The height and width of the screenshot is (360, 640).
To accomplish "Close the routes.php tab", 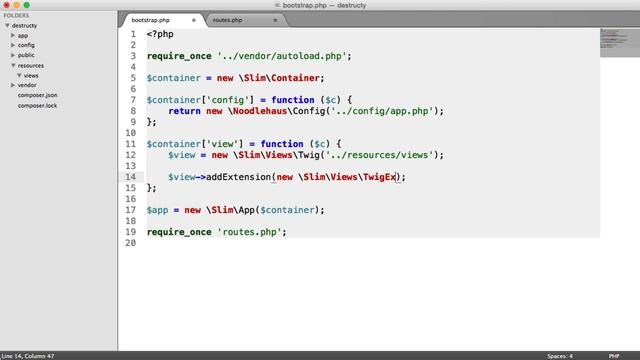I will (x=275, y=20).
